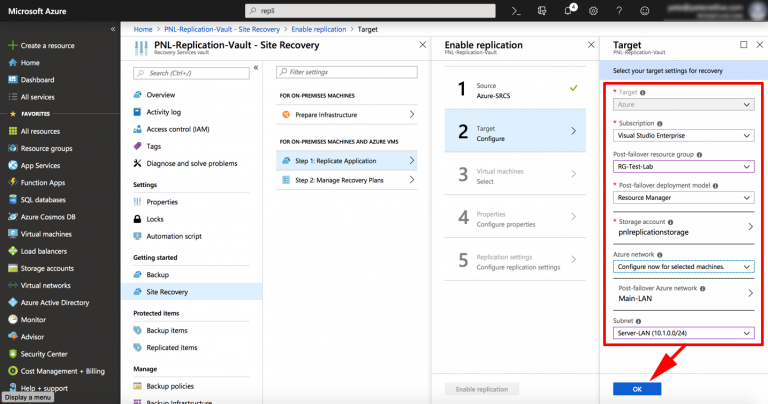Open the Post-failover Azure network Main-LAN selector

[x=683, y=294]
